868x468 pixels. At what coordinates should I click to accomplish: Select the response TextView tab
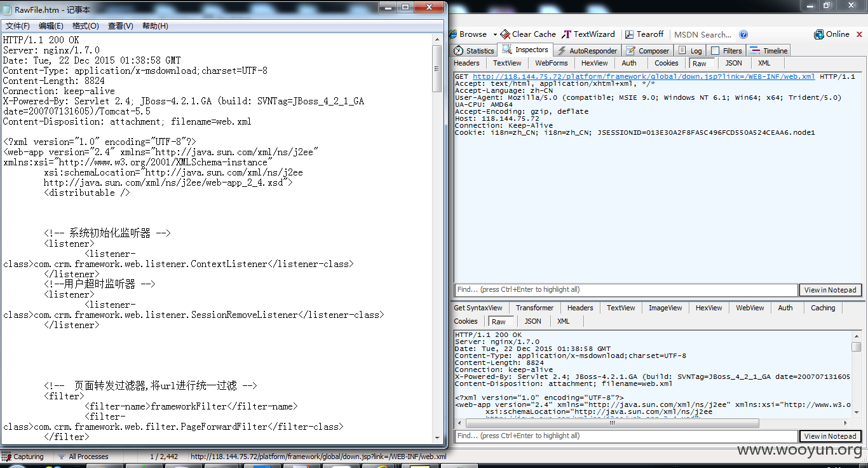point(621,308)
